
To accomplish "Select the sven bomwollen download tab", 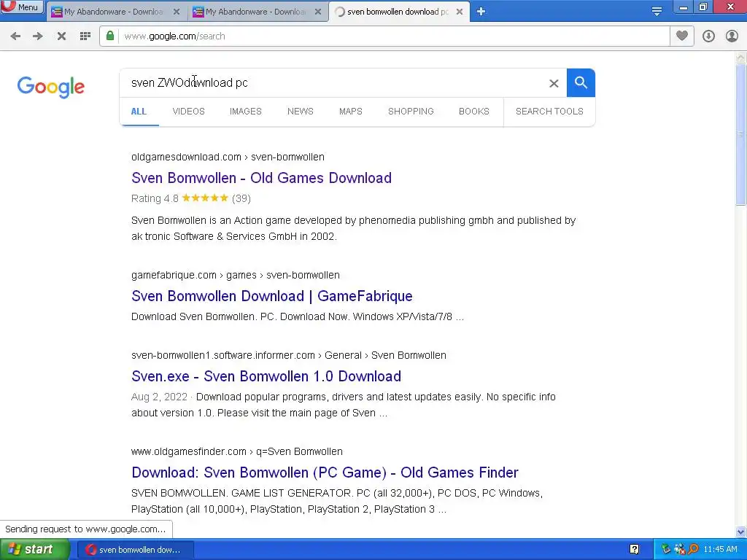I will (x=399, y=12).
